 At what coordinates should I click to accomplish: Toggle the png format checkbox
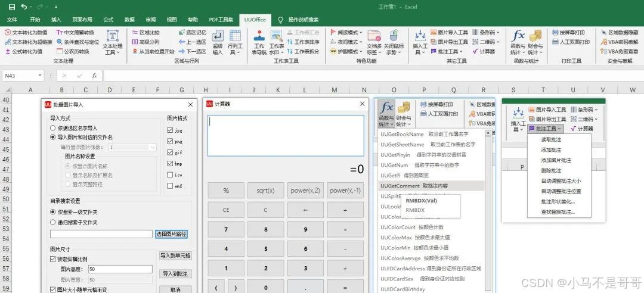[x=170, y=141]
